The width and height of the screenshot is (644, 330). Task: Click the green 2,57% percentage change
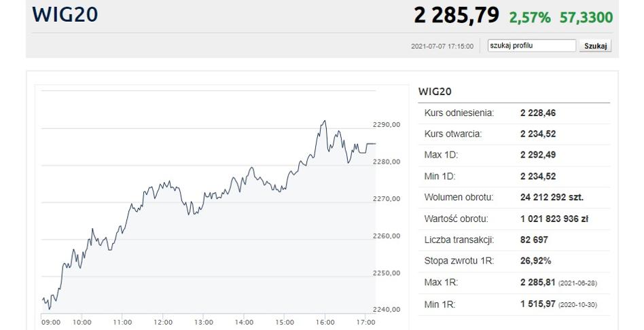pos(529,17)
